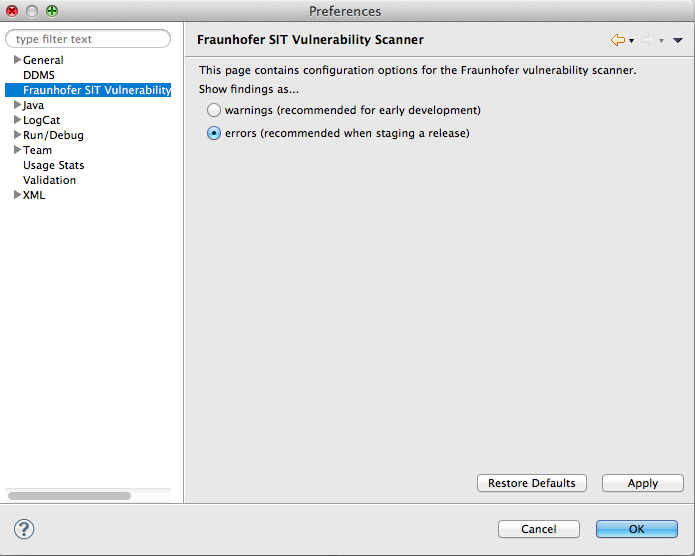The height and width of the screenshot is (556, 695).
Task: Click the horizontal scrollbar in the tree panel
Action: point(69,495)
